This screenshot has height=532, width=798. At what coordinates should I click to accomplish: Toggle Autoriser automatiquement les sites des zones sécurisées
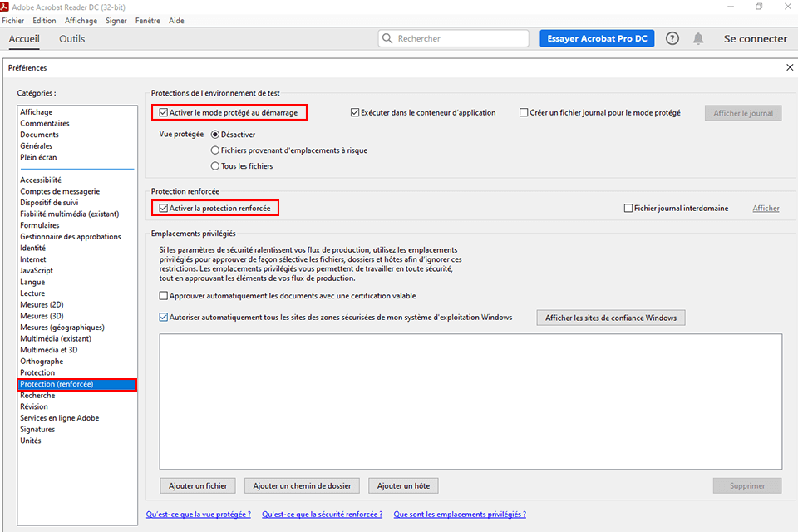[x=164, y=318]
